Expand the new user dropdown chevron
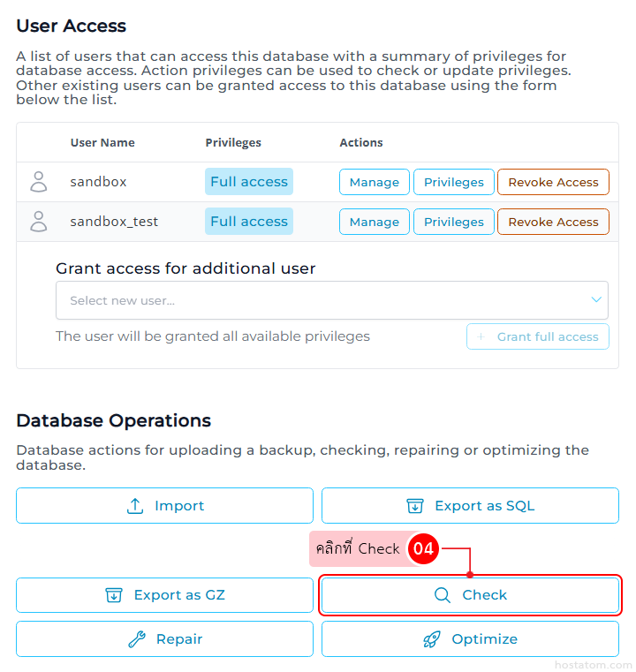 click(x=596, y=300)
